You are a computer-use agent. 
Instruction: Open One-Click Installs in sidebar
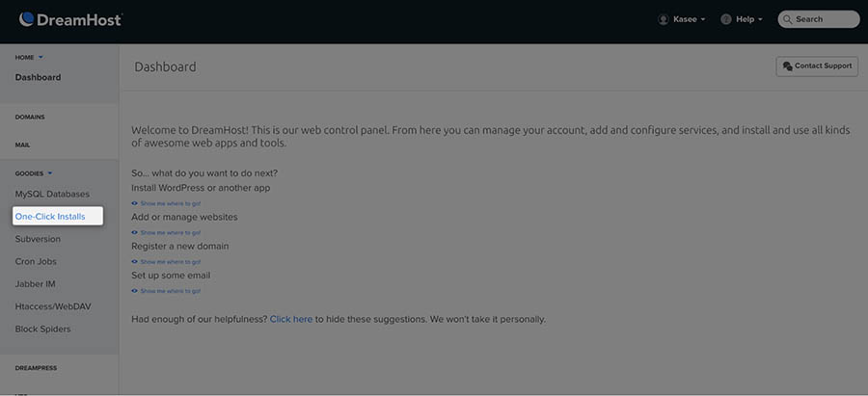click(x=50, y=217)
